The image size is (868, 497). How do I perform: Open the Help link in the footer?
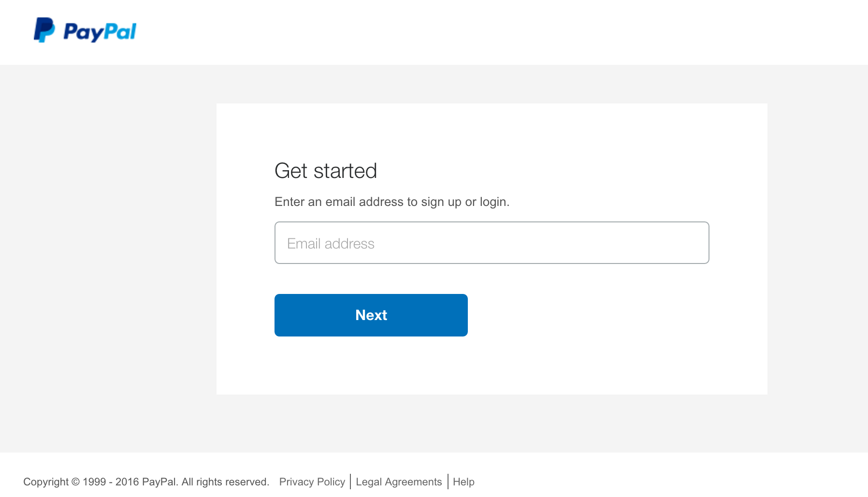(463, 482)
